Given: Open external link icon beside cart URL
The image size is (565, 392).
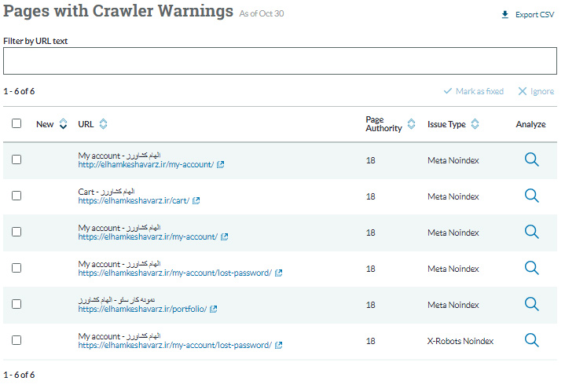Looking at the screenshot, I should [196, 201].
